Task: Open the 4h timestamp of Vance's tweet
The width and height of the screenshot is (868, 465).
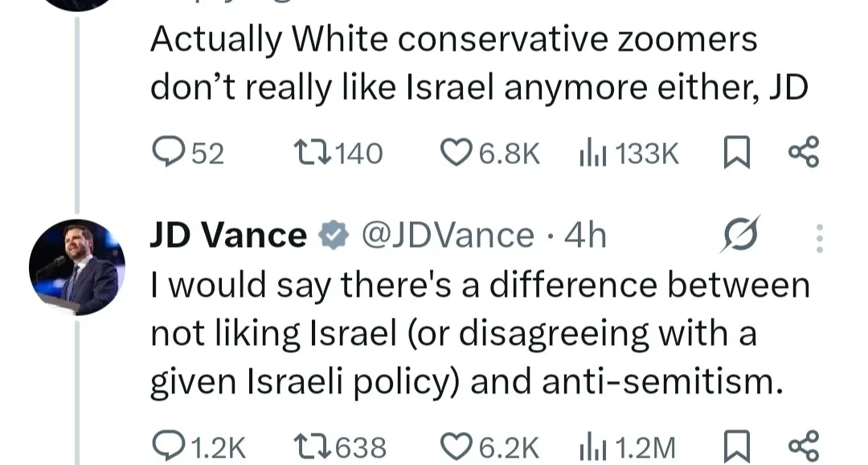Action: (x=586, y=236)
